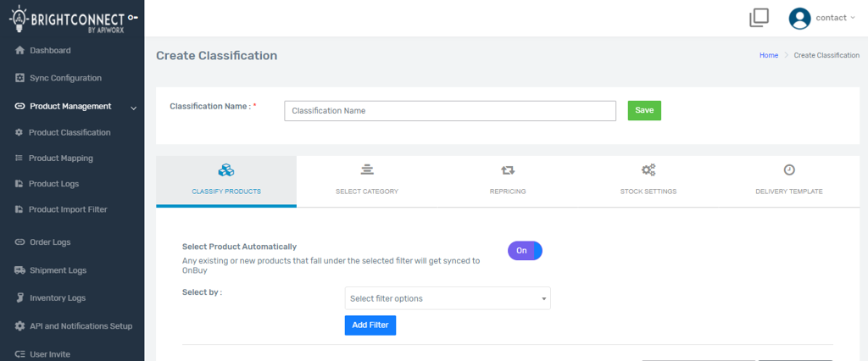Switch to Repricing tab label
This screenshot has height=361, width=868.
[x=508, y=192]
